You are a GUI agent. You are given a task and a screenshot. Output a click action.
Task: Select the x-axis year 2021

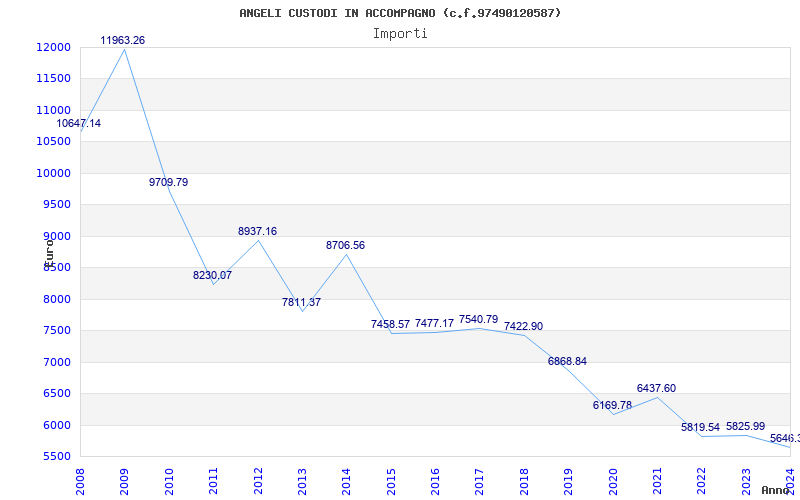(657, 481)
